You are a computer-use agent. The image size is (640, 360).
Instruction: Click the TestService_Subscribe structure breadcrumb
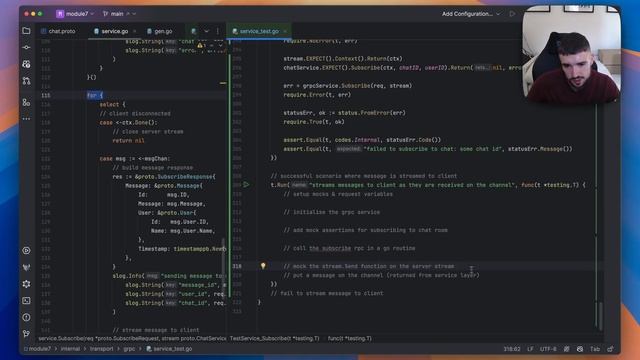tap(274, 338)
